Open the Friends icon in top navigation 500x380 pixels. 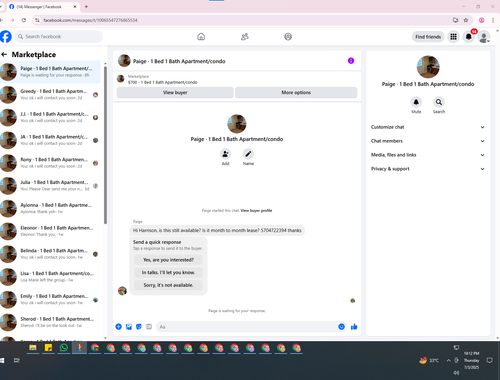pyautogui.click(x=245, y=37)
